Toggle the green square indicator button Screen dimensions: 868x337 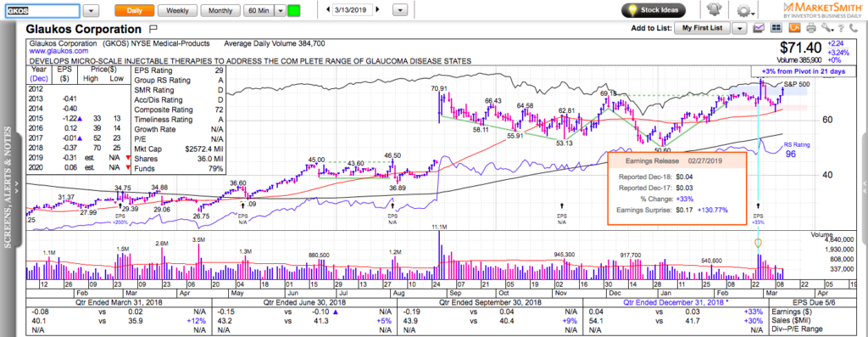pos(294,10)
